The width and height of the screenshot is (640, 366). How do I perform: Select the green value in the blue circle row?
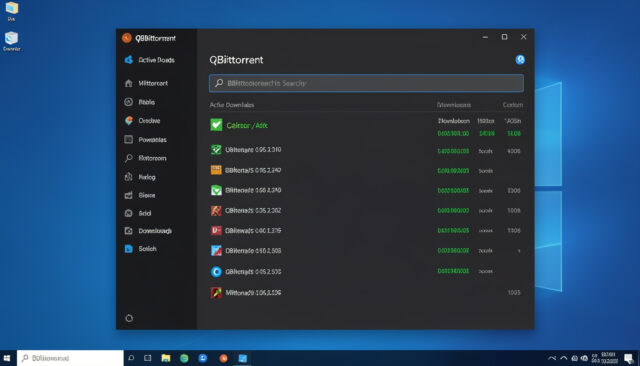click(453, 271)
